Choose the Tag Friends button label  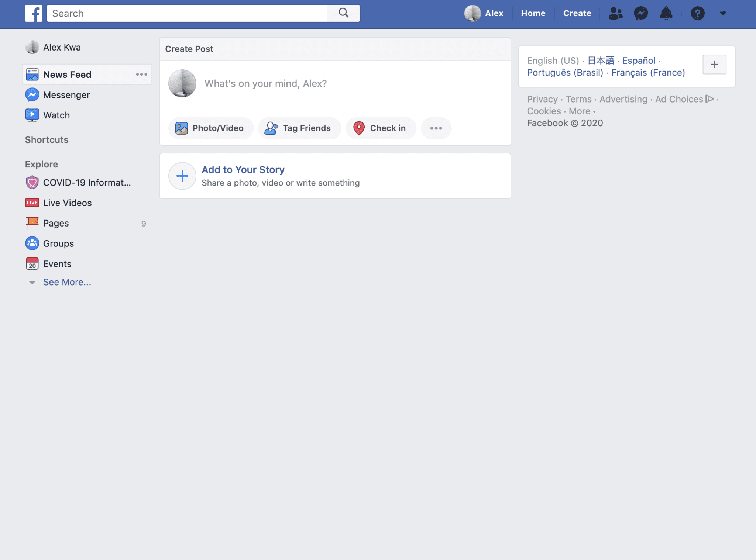click(307, 128)
